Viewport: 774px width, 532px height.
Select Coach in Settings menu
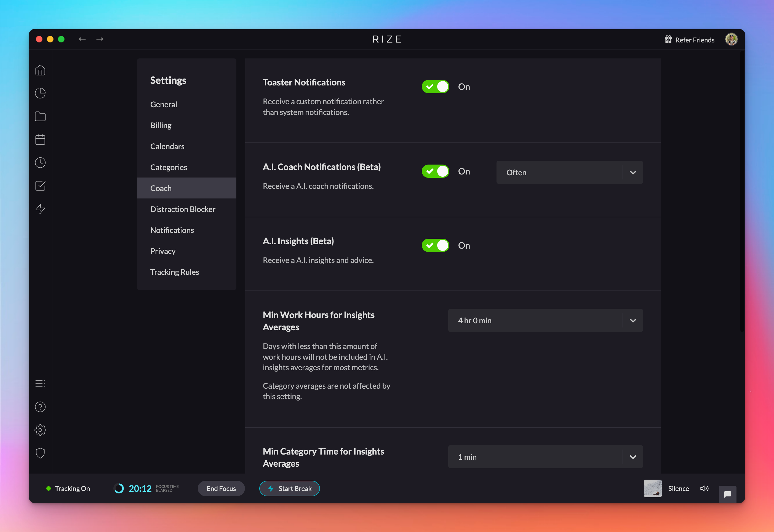pyautogui.click(x=186, y=188)
